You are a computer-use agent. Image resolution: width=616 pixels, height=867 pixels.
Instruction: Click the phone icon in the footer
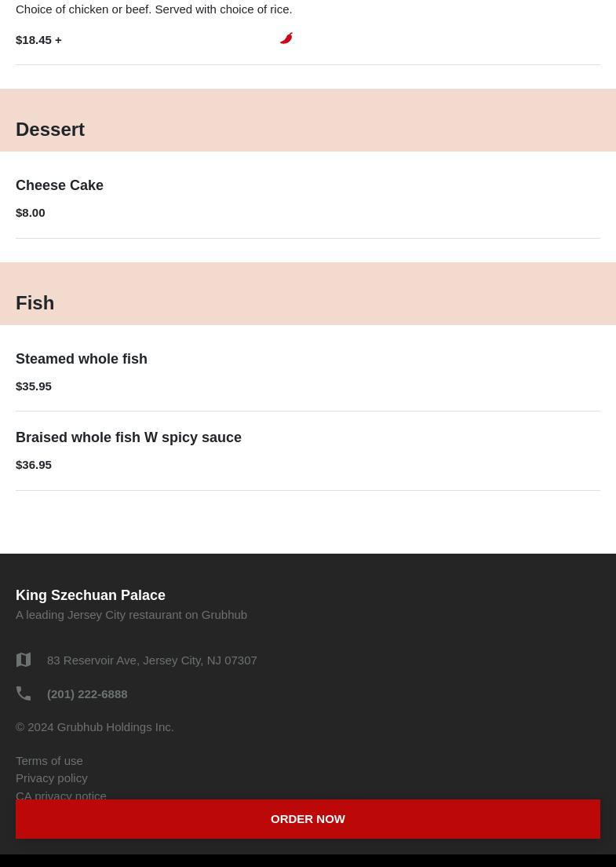coord(24,693)
